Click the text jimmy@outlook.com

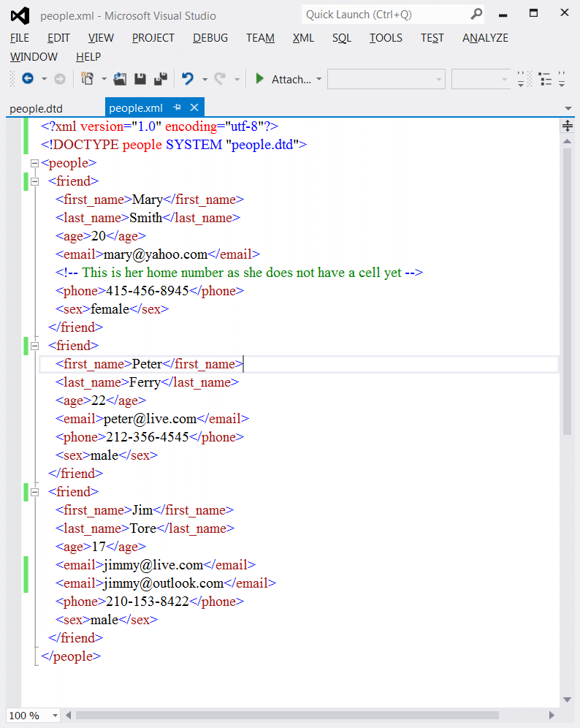click(x=164, y=583)
